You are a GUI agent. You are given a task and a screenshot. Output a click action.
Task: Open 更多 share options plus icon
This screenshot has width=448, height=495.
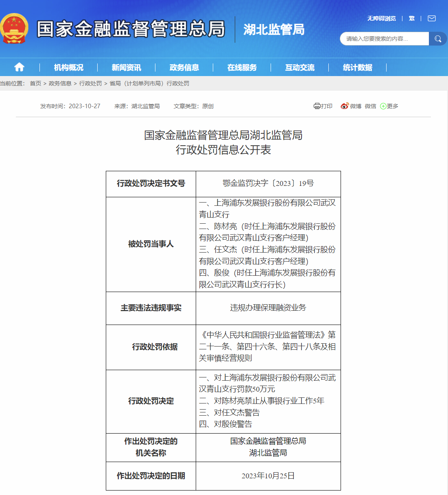pyautogui.click(x=383, y=106)
